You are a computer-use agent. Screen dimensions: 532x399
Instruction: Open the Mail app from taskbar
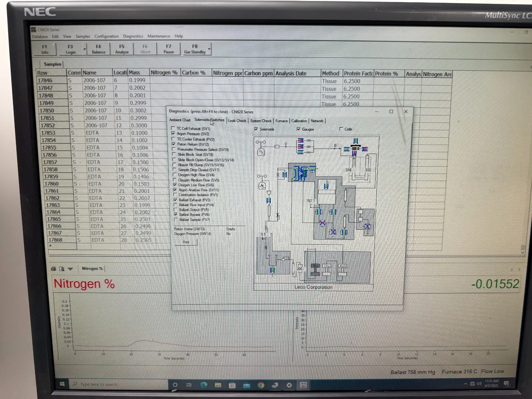[246, 385]
